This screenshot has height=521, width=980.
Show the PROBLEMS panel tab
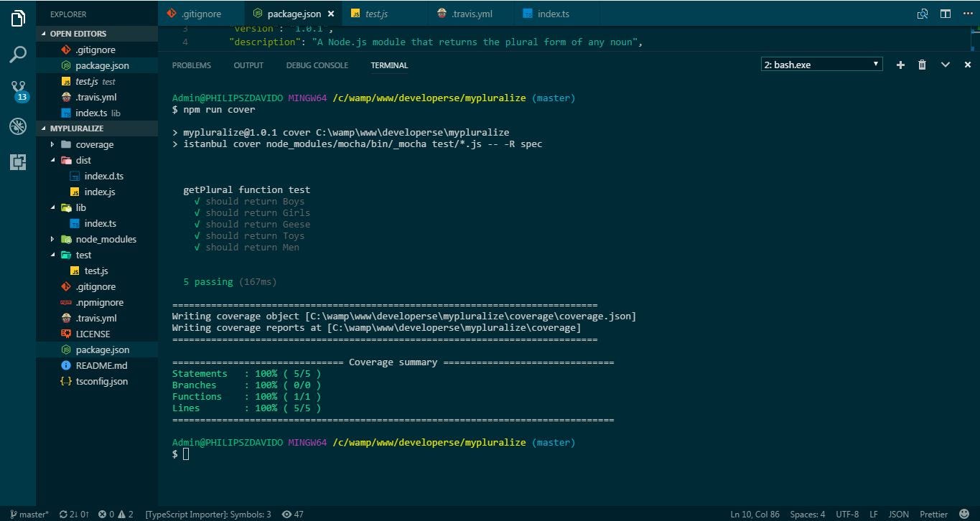click(x=192, y=65)
